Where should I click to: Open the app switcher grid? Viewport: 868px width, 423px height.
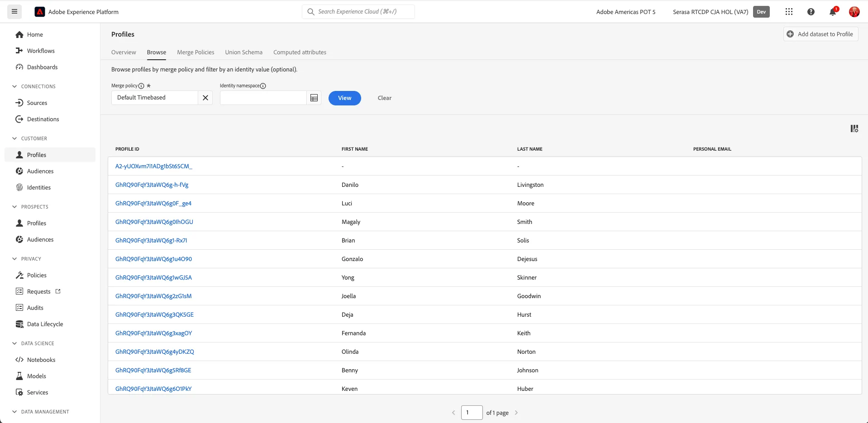click(789, 12)
